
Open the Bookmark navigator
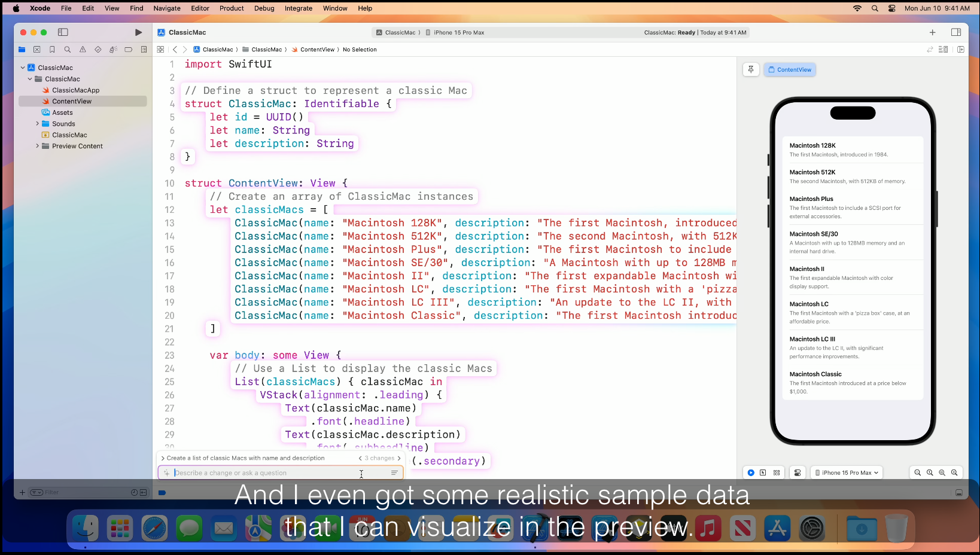click(x=52, y=50)
